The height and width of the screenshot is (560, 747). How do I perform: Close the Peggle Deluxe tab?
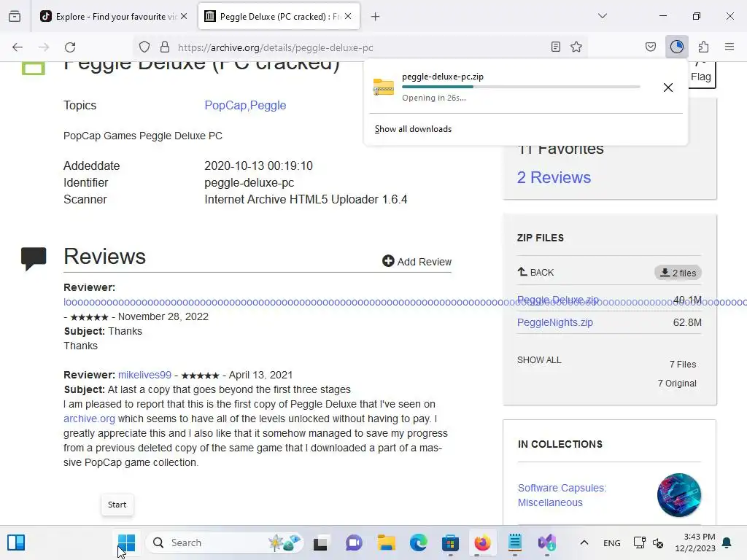348,16
